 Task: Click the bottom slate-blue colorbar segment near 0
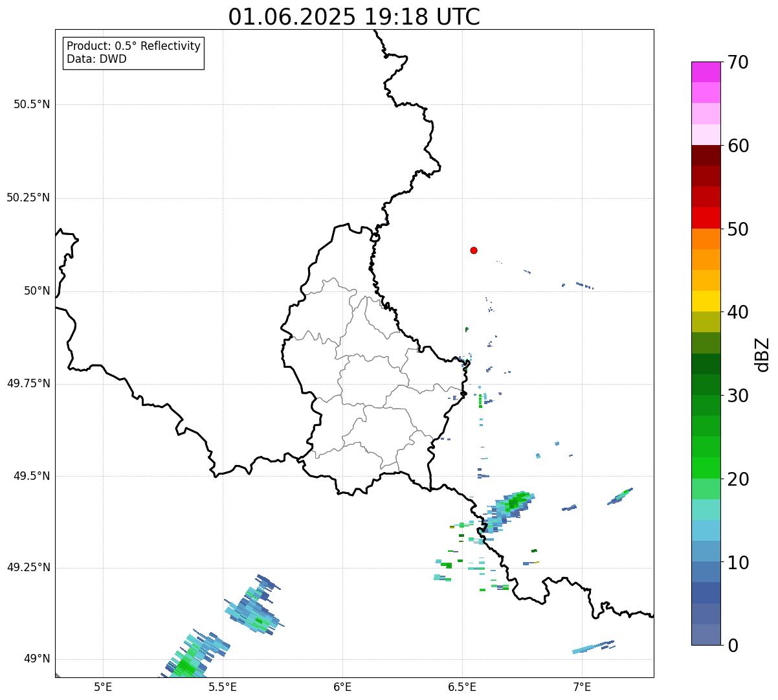706,635
